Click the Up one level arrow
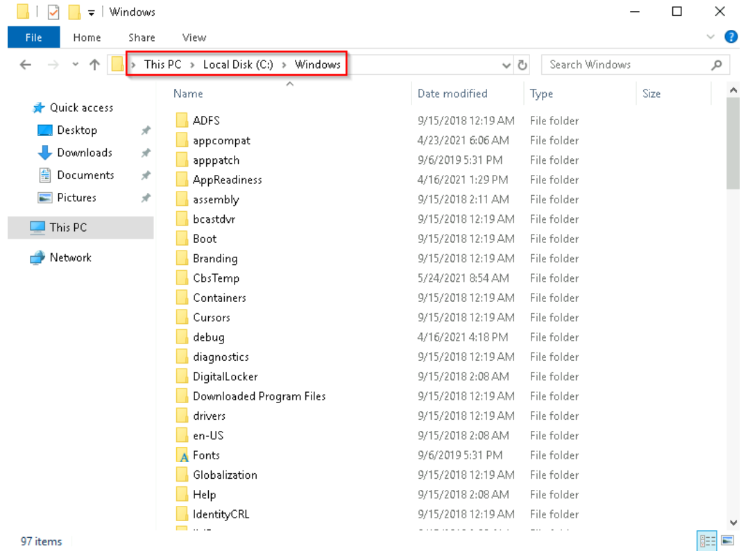The height and width of the screenshot is (560, 748). tap(94, 65)
